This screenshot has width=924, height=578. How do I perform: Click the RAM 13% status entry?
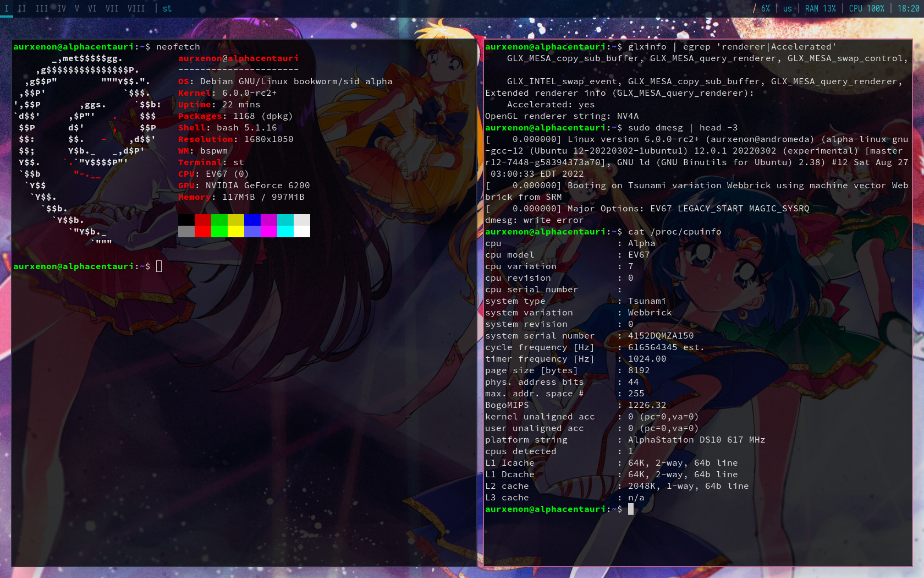pyautogui.click(x=821, y=8)
